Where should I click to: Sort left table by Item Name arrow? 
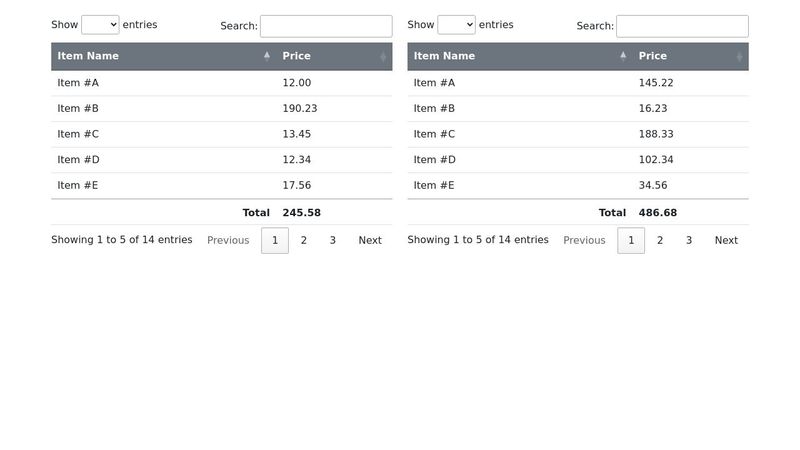(267, 56)
